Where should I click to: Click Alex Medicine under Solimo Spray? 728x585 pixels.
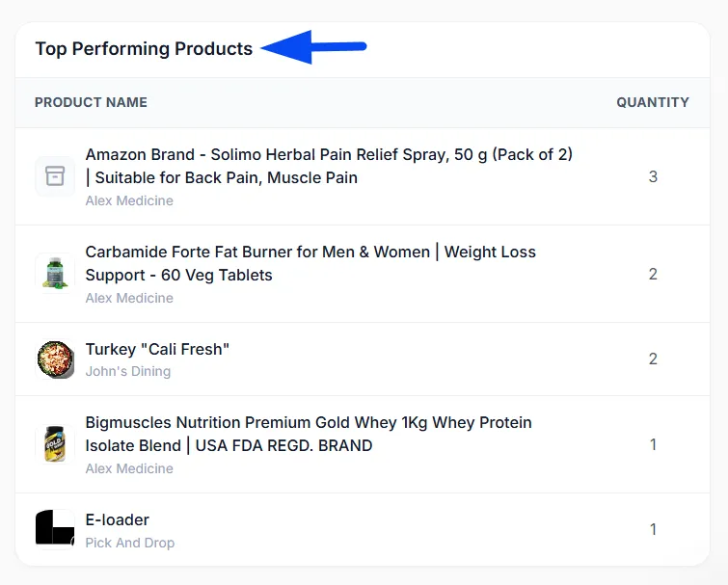click(x=129, y=200)
